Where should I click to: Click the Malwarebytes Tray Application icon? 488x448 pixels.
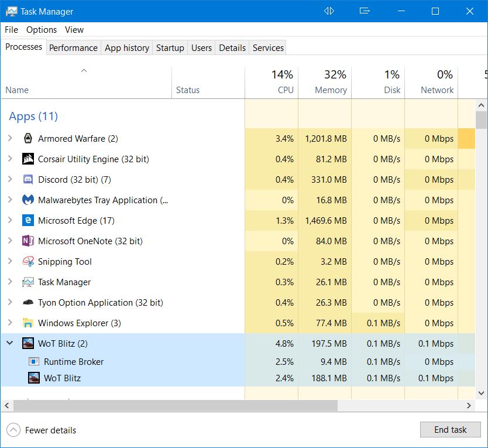[28, 200]
